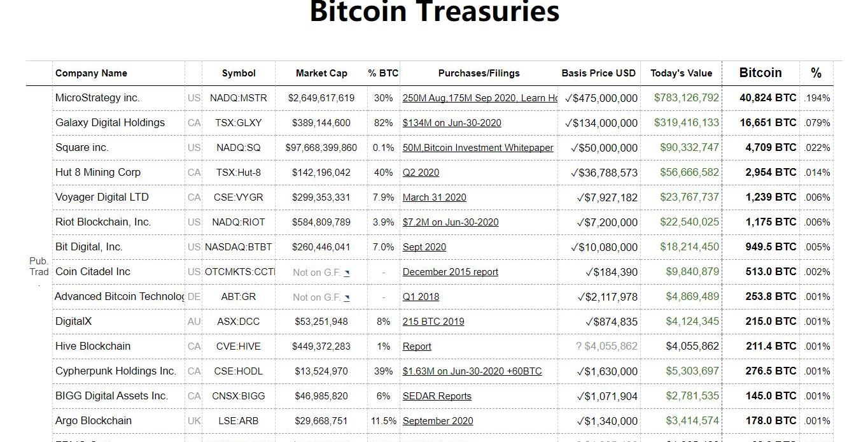Open Cypherpunk's $1.63M on Jun-30-2020 link

(x=472, y=371)
